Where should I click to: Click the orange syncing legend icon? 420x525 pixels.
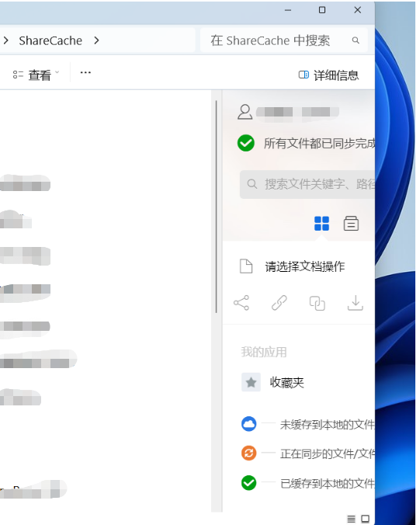click(x=248, y=454)
